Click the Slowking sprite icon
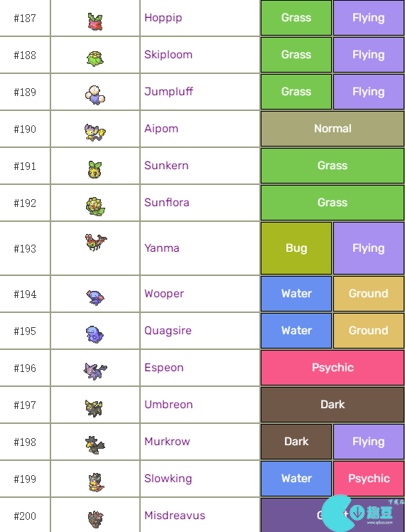This screenshot has width=405, height=532. tap(95, 482)
